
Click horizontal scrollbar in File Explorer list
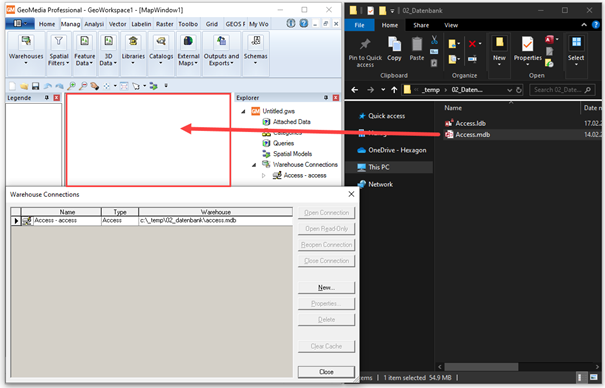coord(481,366)
